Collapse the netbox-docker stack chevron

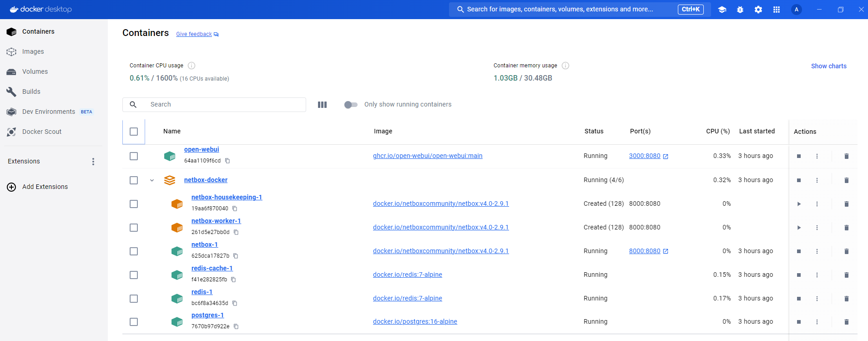[x=152, y=180]
